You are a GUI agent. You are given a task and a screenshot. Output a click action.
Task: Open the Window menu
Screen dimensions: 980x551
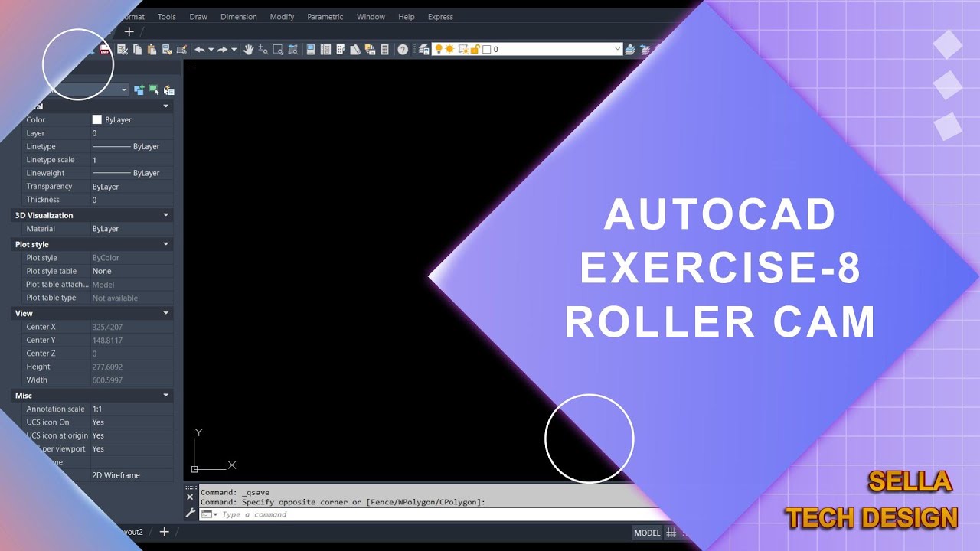tap(371, 16)
